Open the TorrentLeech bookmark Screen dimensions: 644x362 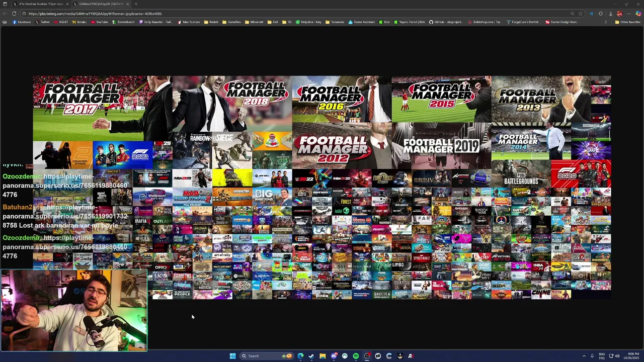pyautogui.click(x=123, y=22)
